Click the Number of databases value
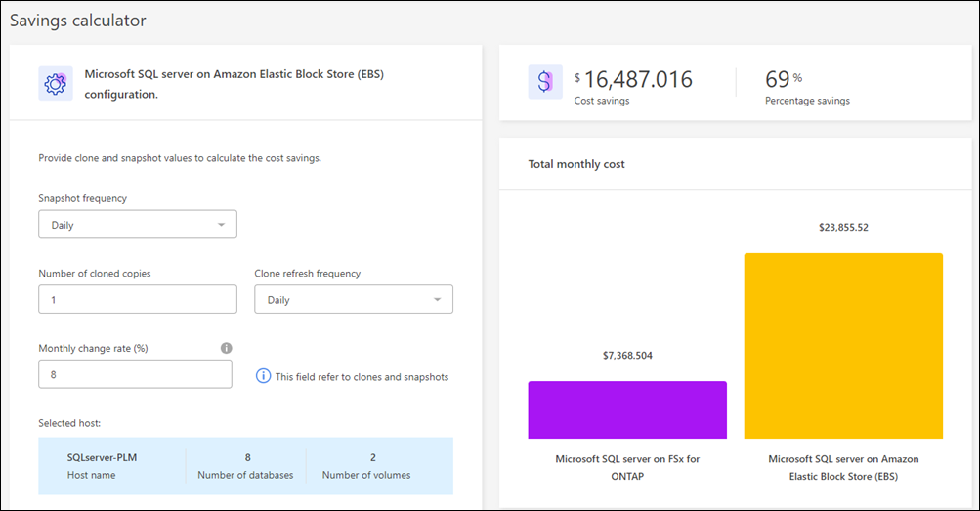 click(247, 457)
